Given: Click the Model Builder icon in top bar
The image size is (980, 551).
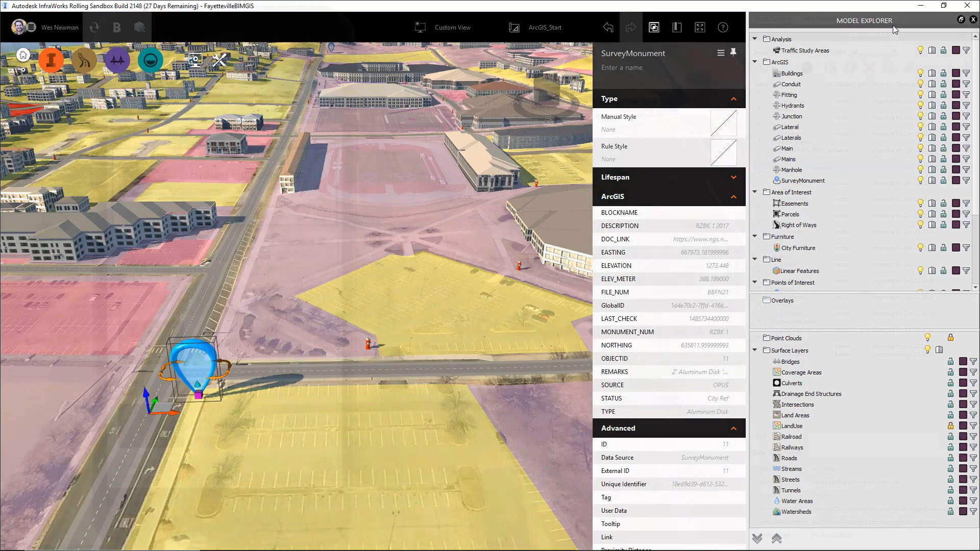Looking at the screenshot, I should [x=139, y=28].
